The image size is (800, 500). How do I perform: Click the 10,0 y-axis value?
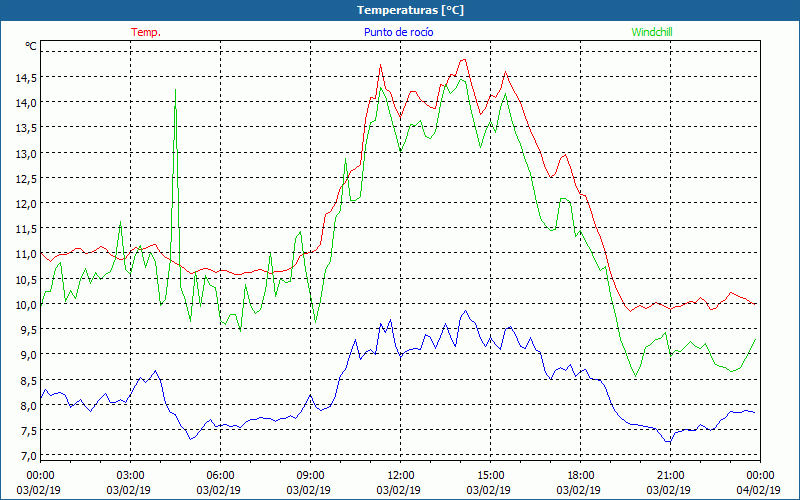point(24,305)
